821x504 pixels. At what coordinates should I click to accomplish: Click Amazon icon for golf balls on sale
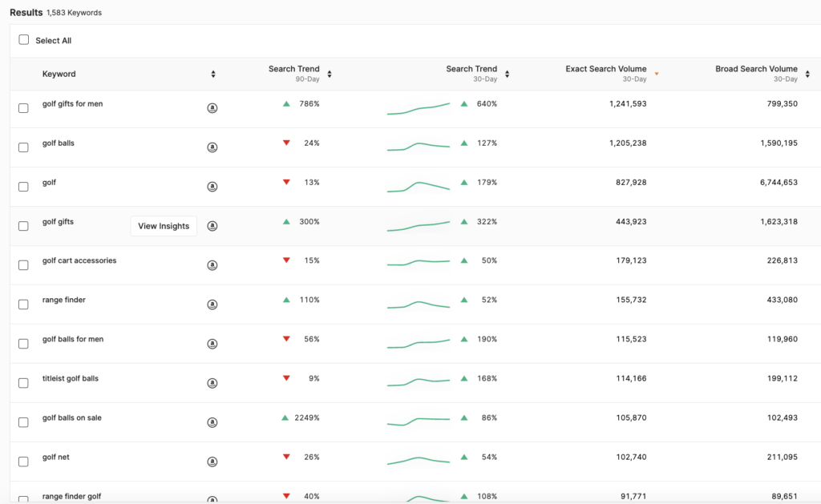click(212, 422)
